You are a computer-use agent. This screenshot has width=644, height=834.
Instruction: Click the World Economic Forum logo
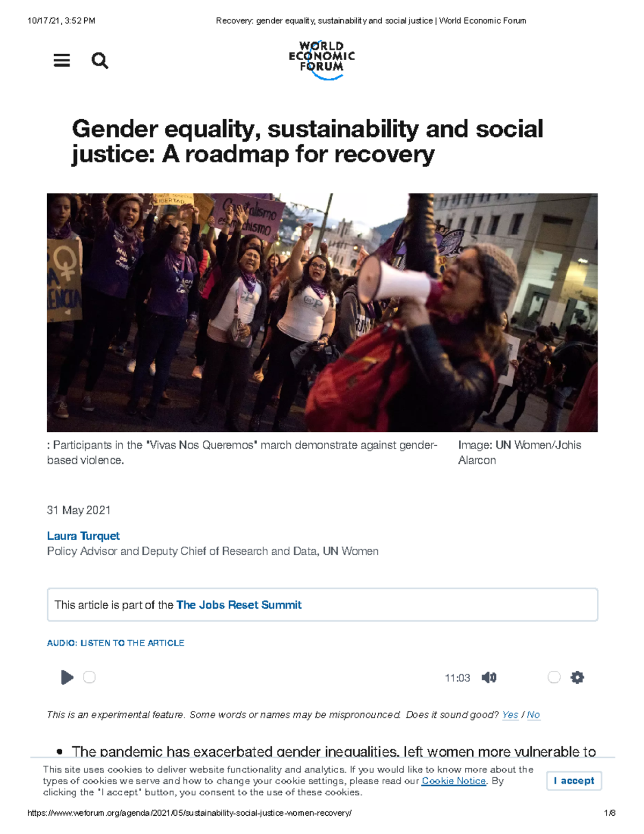(x=322, y=59)
